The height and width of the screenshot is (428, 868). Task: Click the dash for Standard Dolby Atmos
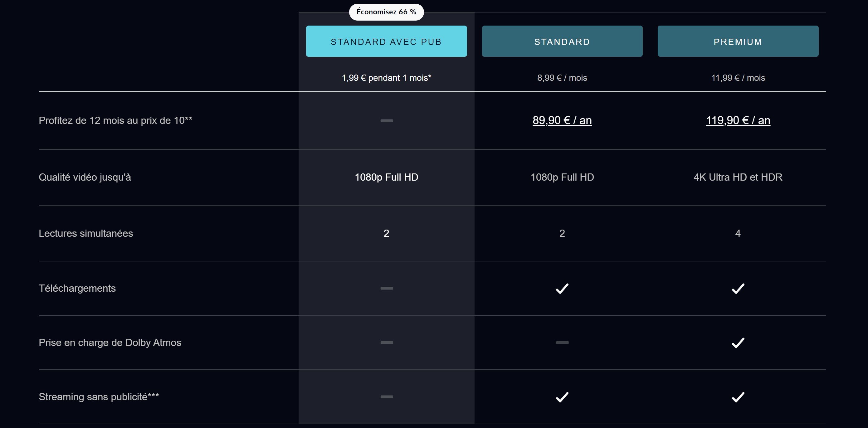(562, 343)
